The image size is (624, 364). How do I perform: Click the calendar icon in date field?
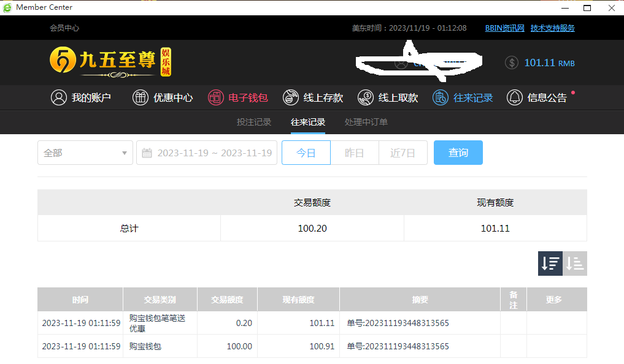147,153
